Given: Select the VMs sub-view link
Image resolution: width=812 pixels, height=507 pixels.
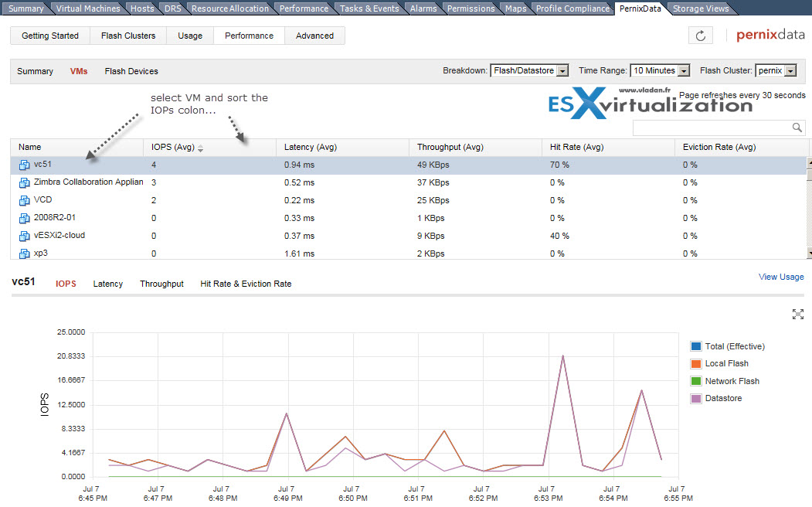Looking at the screenshot, I should pyautogui.click(x=79, y=71).
